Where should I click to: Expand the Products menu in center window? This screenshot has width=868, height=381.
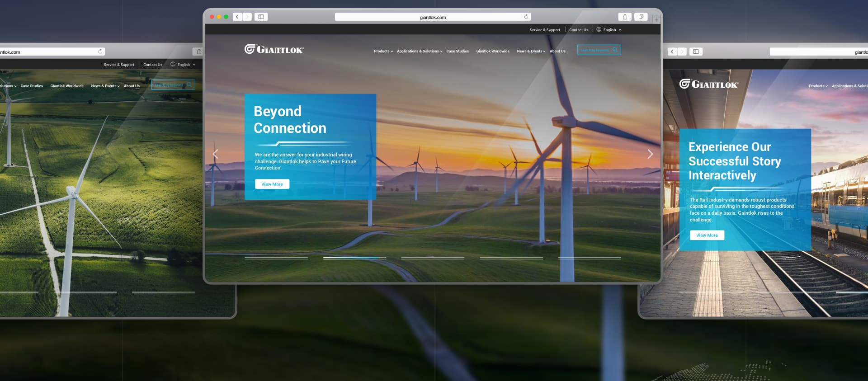(383, 51)
